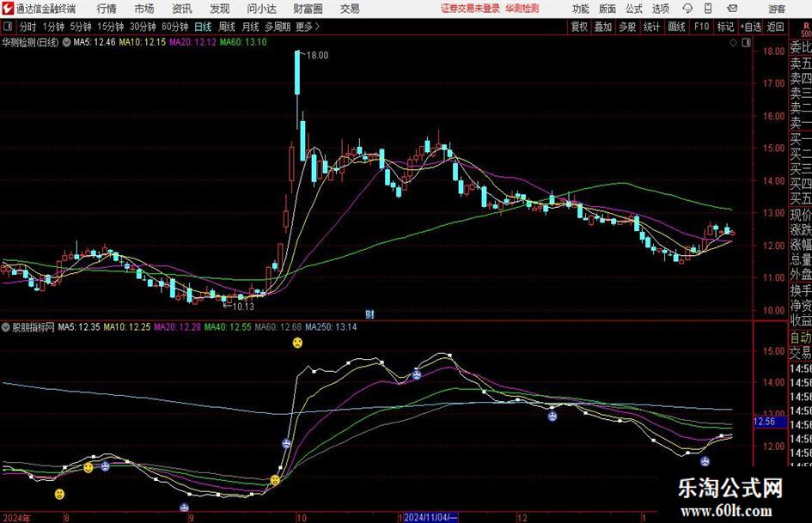
Task: Select the 多周期 multi-period tab
Action: pyautogui.click(x=278, y=27)
